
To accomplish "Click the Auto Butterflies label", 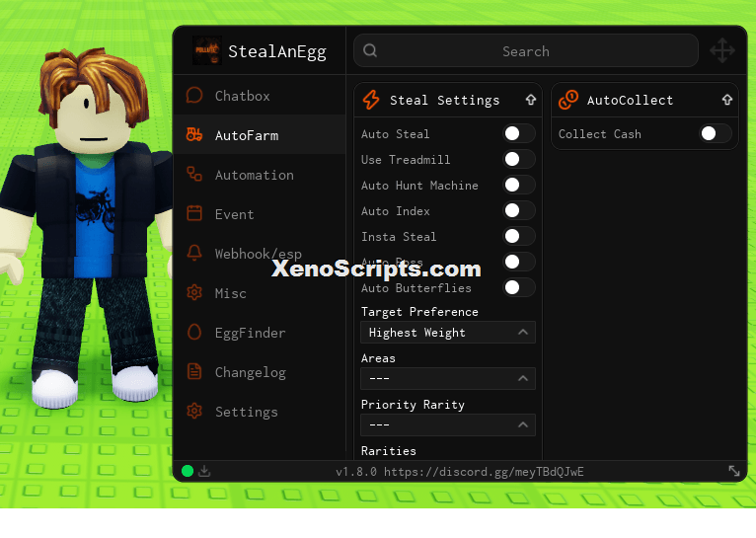I will point(416,288).
